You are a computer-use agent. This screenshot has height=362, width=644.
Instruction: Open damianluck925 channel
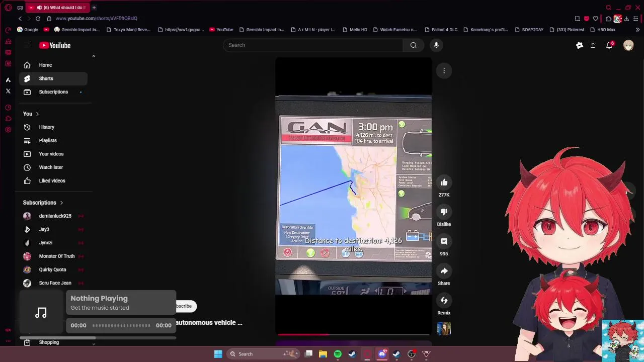(x=53, y=216)
